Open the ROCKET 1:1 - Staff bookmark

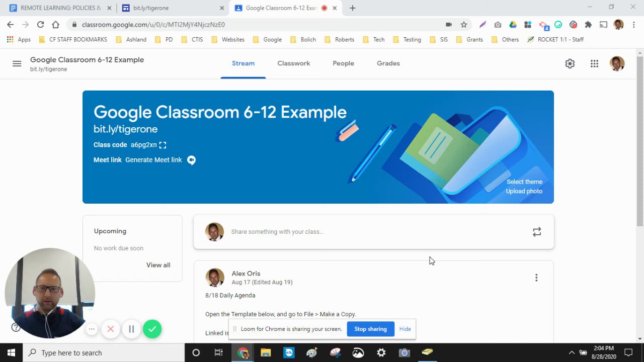pyautogui.click(x=555, y=40)
